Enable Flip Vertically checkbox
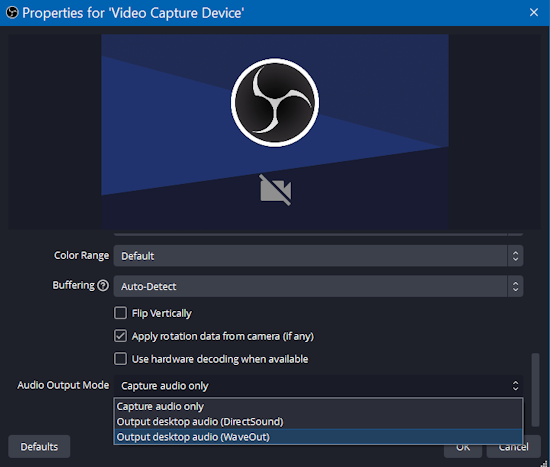The image size is (550, 467). click(120, 313)
